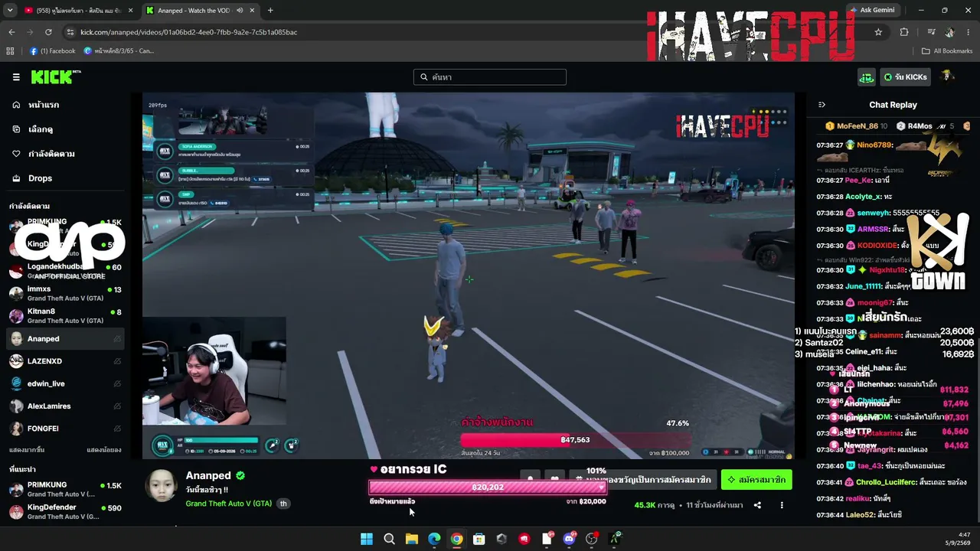980x551 pixels.
Task: Open recommended KingDefender channel
Action: (x=65, y=512)
